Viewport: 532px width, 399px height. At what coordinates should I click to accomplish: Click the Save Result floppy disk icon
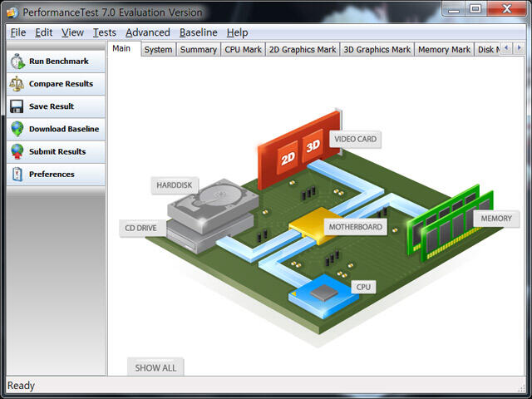click(17, 106)
